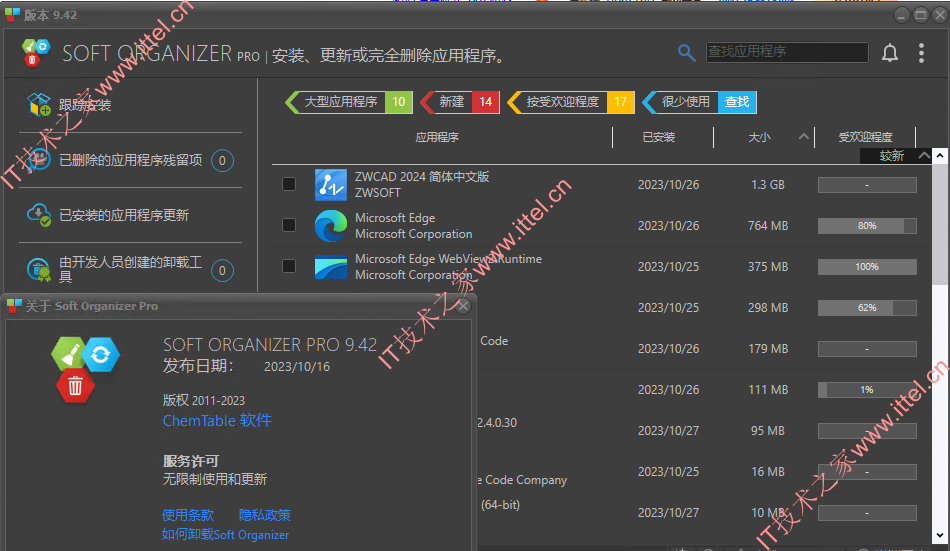
Task: Click the 1.3 GB size cell
Action: coord(768,184)
